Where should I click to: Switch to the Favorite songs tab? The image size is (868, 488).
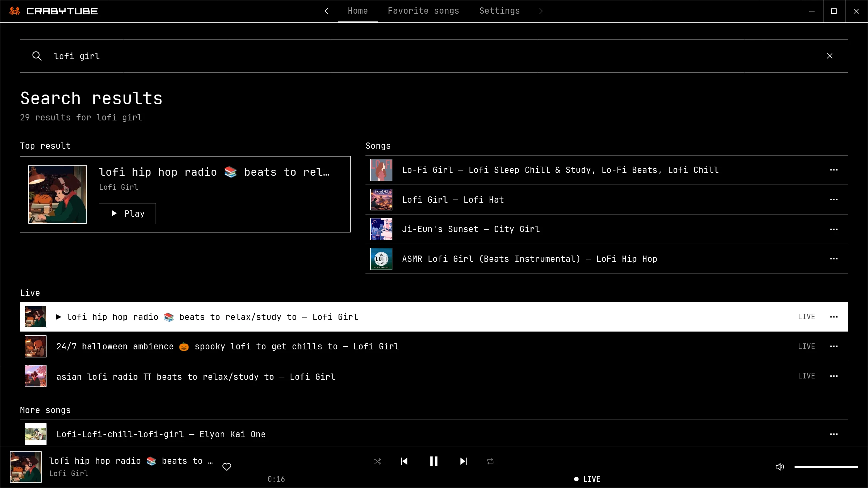tap(423, 11)
